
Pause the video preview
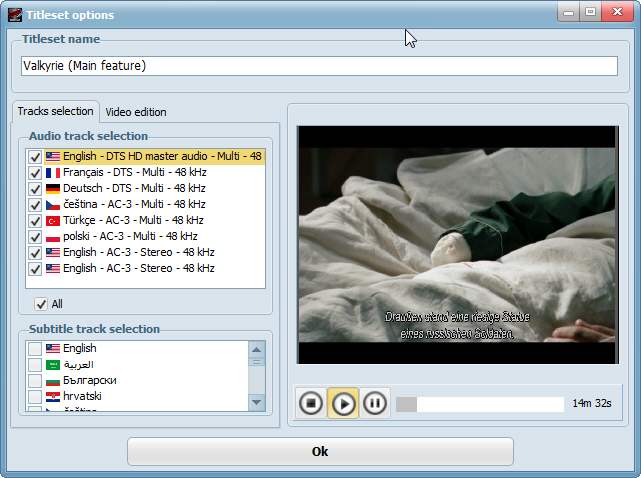click(x=375, y=404)
